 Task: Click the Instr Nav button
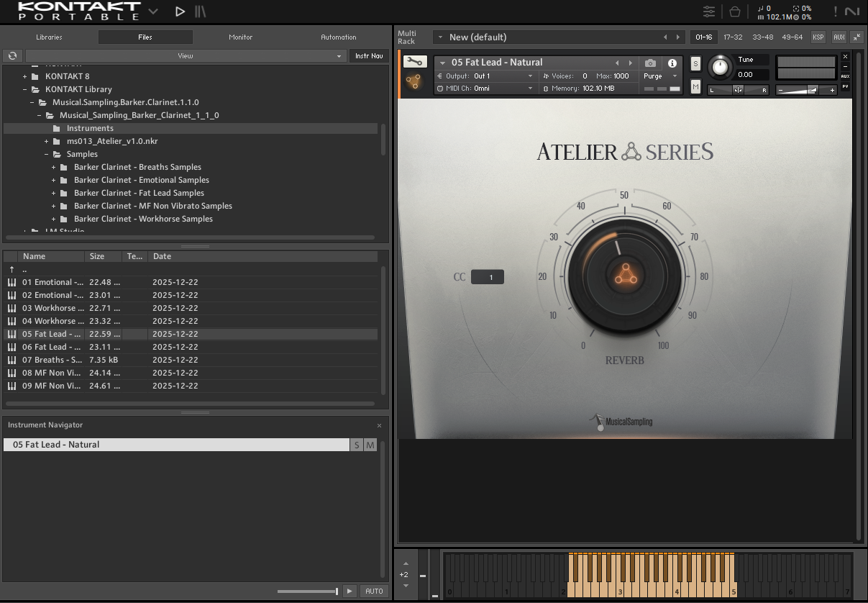coord(369,56)
